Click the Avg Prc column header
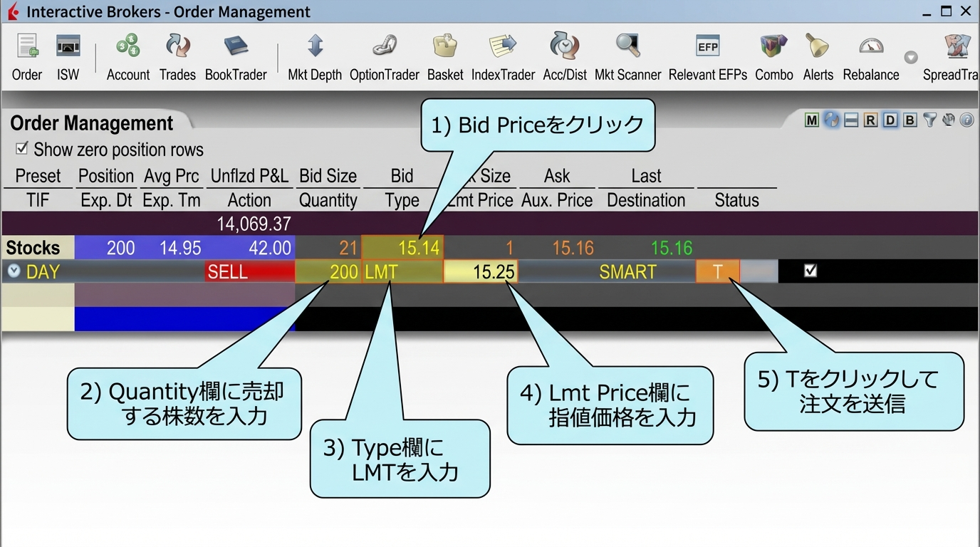 (x=172, y=176)
